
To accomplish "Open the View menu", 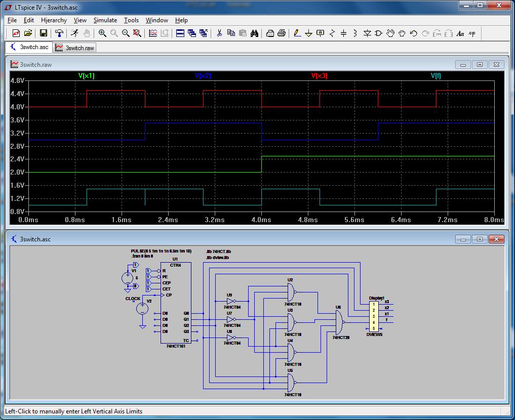I will pos(80,20).
